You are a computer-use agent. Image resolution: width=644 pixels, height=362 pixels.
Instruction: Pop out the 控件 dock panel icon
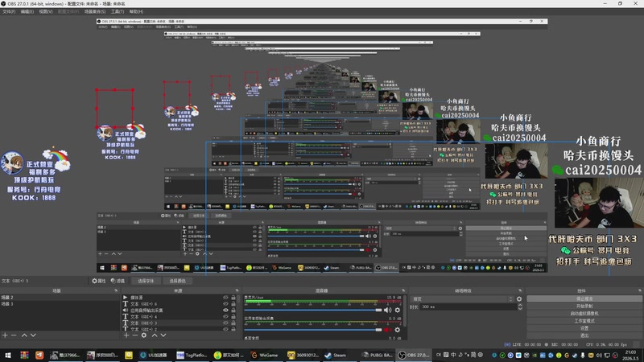(x=640, y=290)
